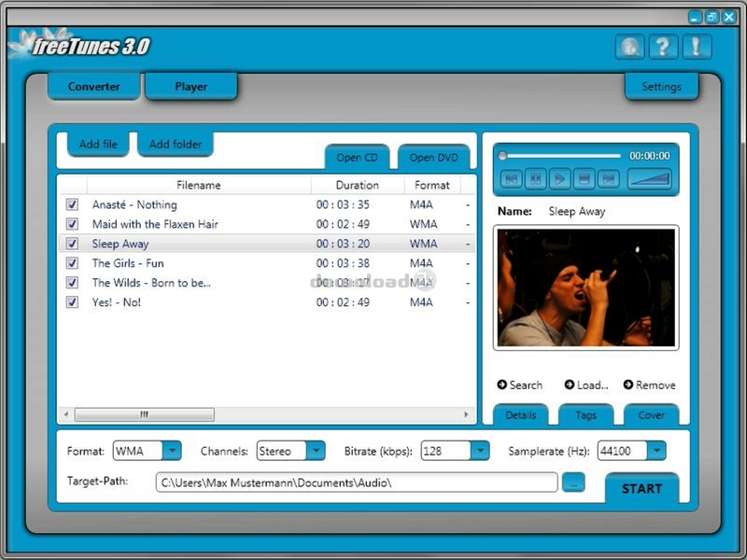Viewport: 747px width, 560px height.
Task: Open the Format dropdown showing WMA
Action: (172, 451)
